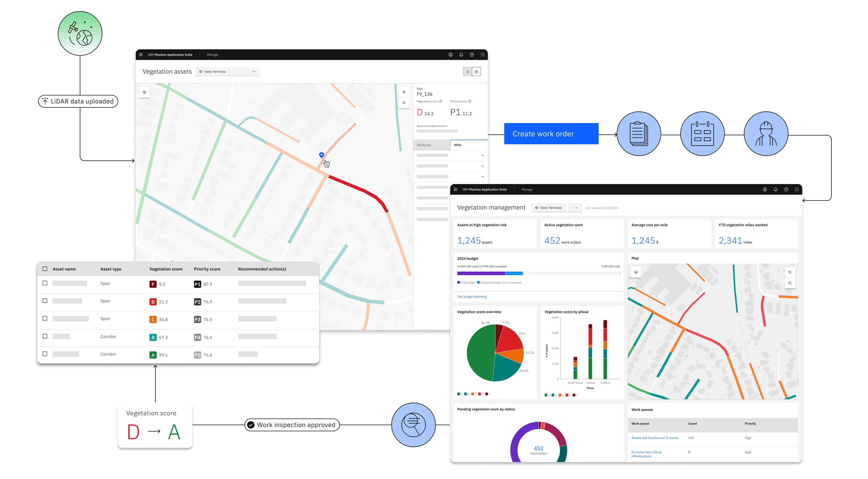This screenshot has width=868, height=479.
Task: Click the purple used budget bar segment
Action: [x=481, y=273]
